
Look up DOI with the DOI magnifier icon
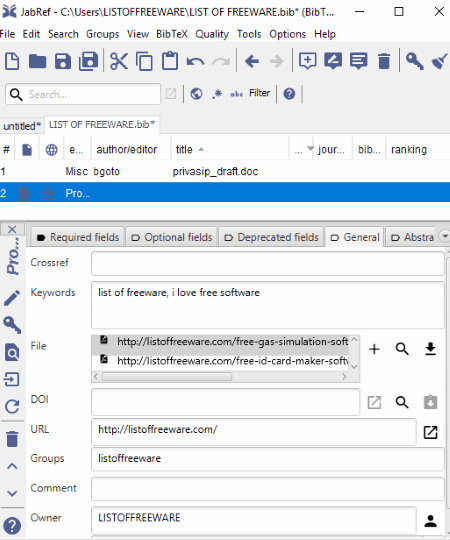(x=402, y=402)
